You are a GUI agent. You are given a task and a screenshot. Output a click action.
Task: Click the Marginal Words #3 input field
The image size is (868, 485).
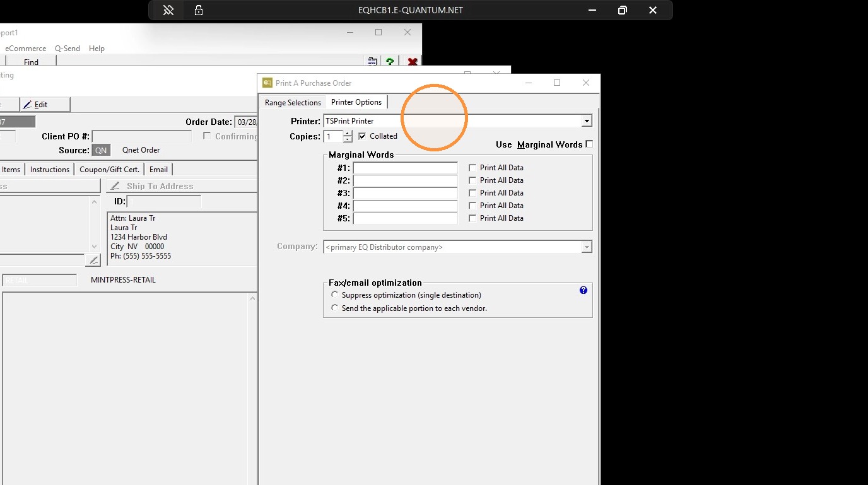(405, 194)
